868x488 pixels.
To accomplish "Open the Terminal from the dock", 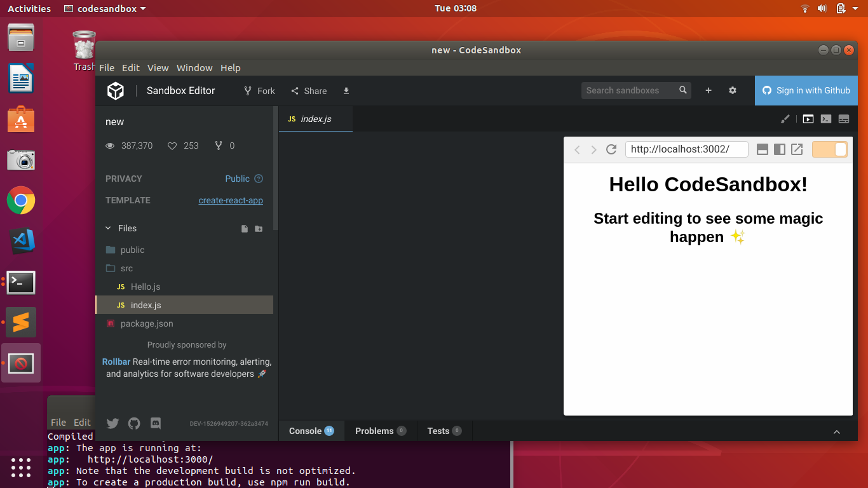I will pos(21,282).
